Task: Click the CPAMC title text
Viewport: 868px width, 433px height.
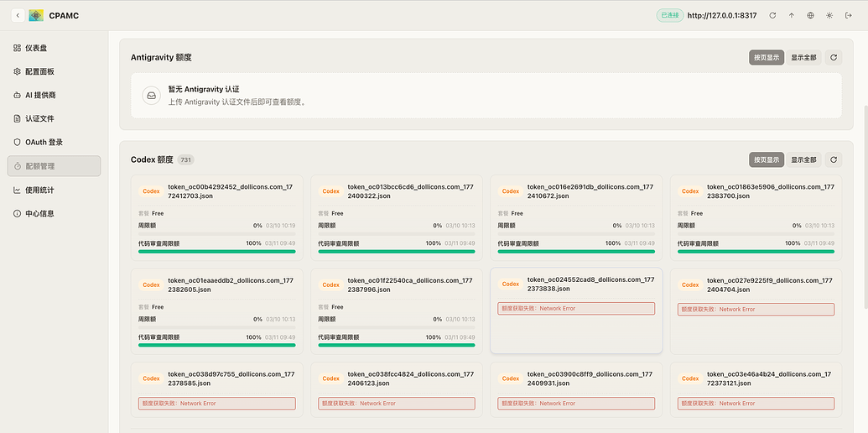Action: [x=64, y=15]
